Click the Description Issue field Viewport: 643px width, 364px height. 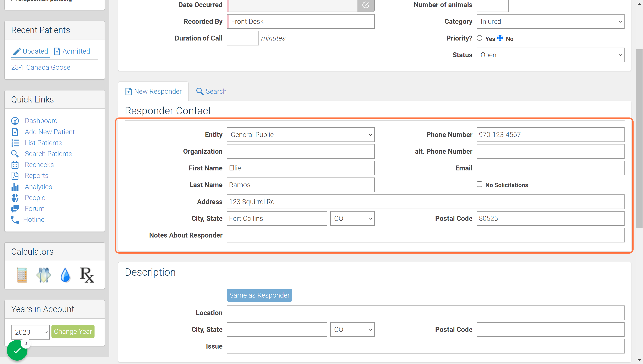tap(426, 346)
